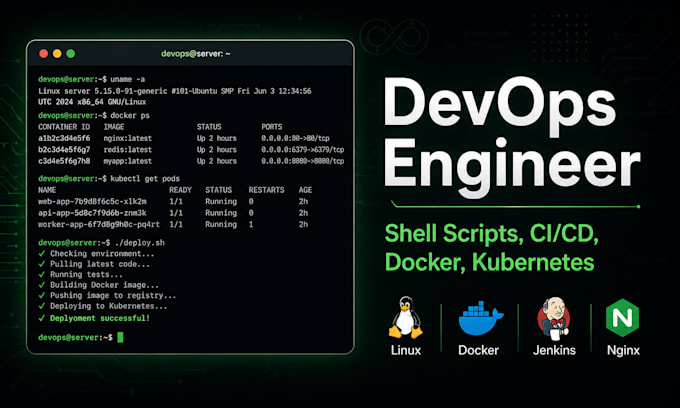This screenshot has height=408, width=680.
Task: Click 'UTC 2024 x86_64 GNU/Linux' output line
Action: click(92, 102)
